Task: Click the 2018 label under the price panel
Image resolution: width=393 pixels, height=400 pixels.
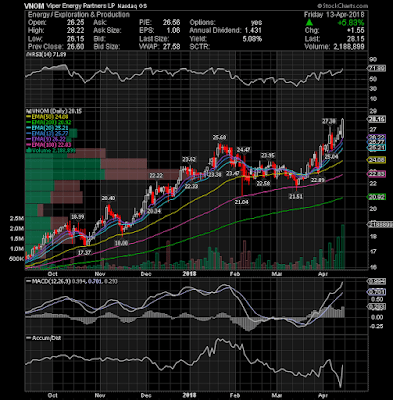Action: click(x=189, y=274)
